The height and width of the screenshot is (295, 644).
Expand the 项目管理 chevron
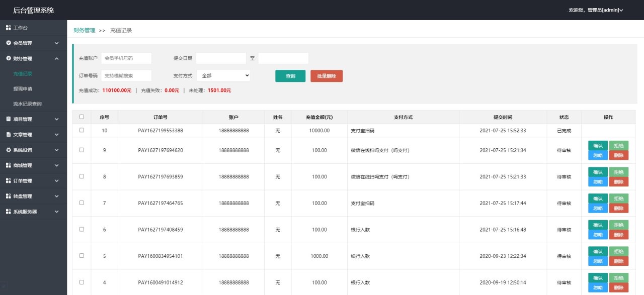point(57,119)
